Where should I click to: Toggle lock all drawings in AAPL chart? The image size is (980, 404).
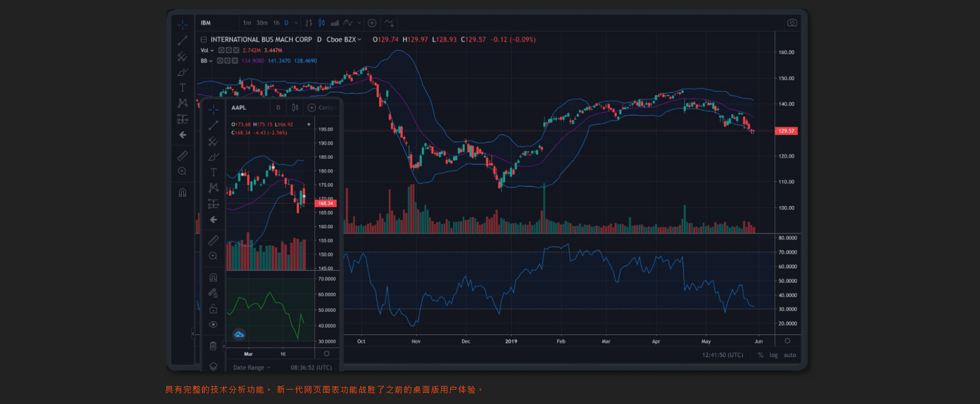pyautogui.click(x=213, y=309)
